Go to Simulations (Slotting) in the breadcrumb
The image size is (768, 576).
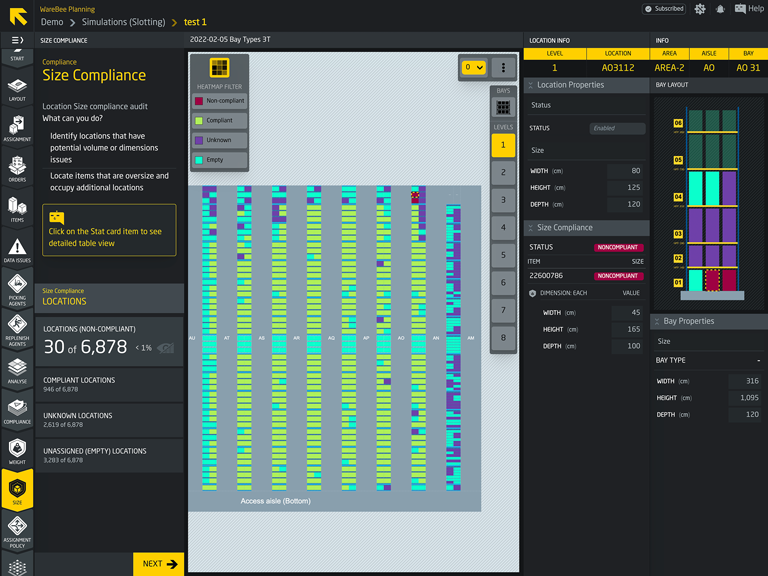coord(123,22)
